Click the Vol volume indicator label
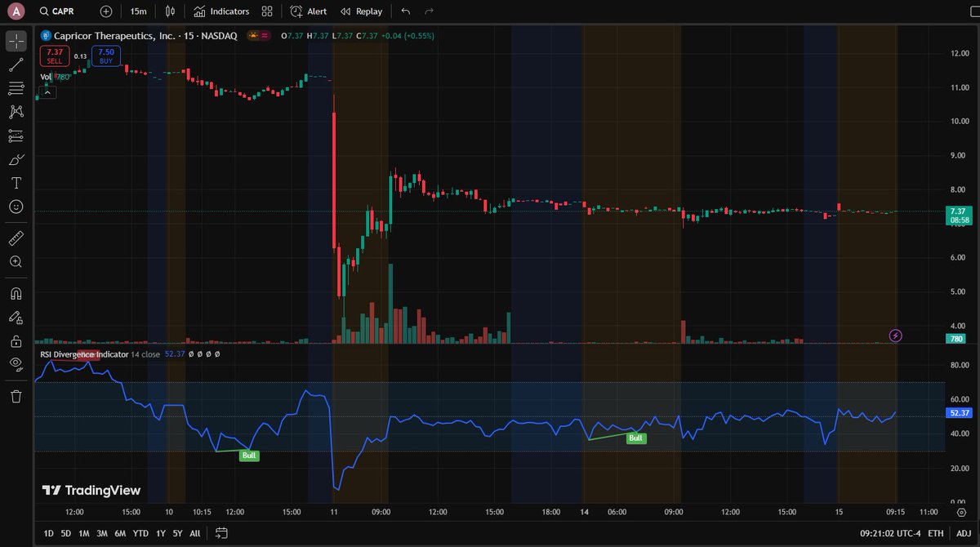Image resolution: width=980 pixels, height=547 pixels. 46,78
